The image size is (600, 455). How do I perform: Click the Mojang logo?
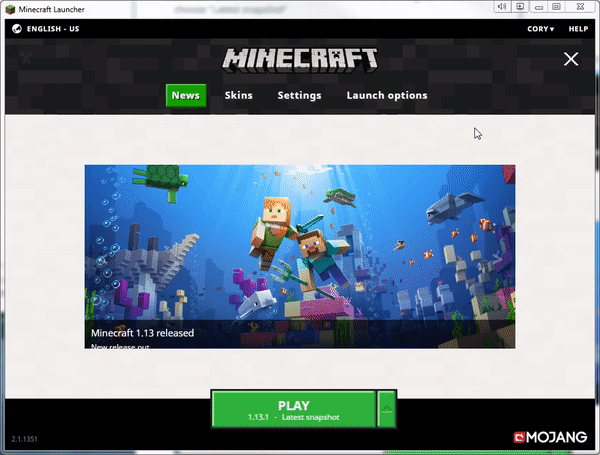(x=550, y=437)
